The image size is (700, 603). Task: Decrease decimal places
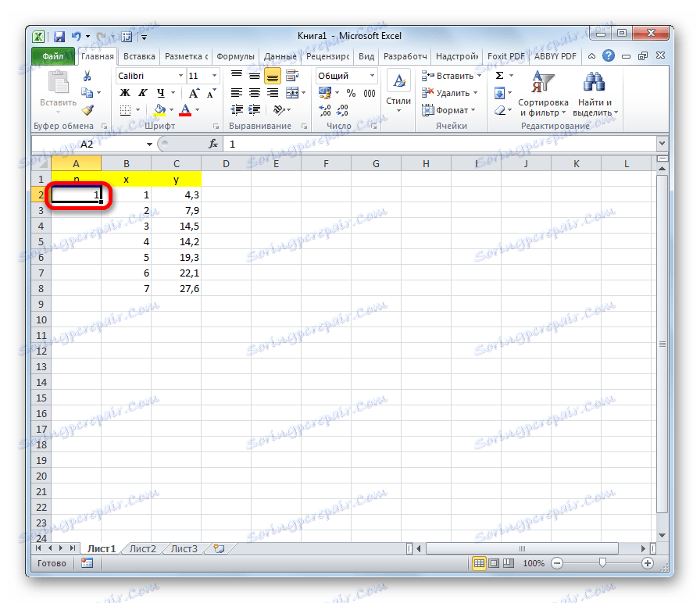click(342, 110)
